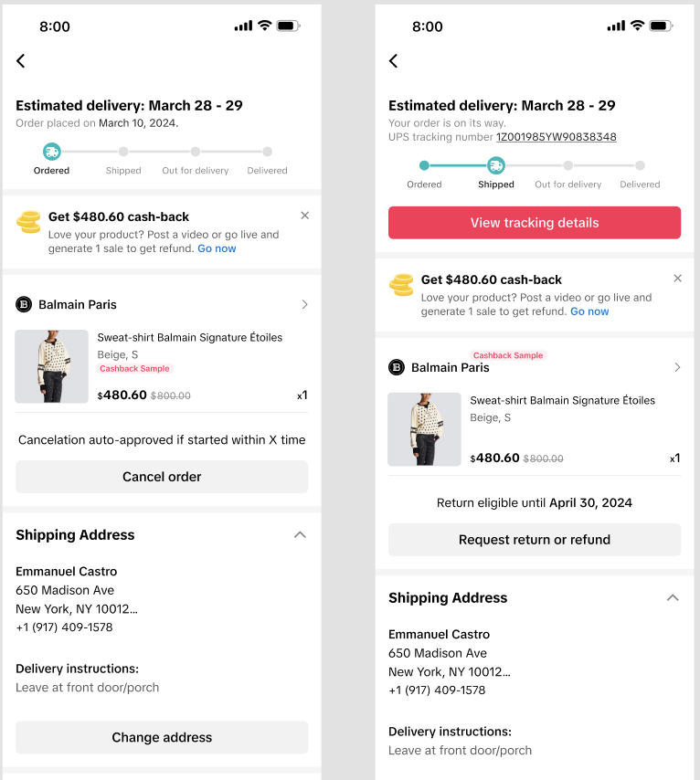The image size is (700, 780).
Task: Tap Go now link on left banner
Action: pos(217,248)
